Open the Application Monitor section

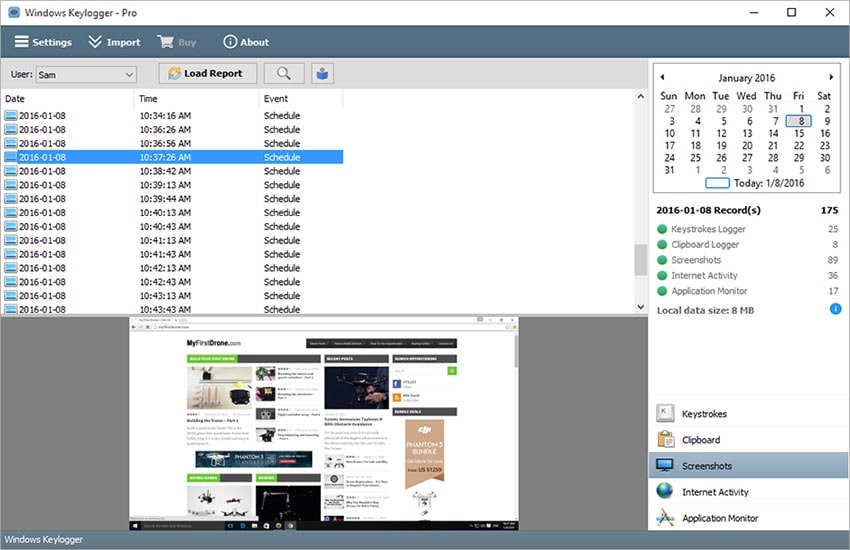748,518
